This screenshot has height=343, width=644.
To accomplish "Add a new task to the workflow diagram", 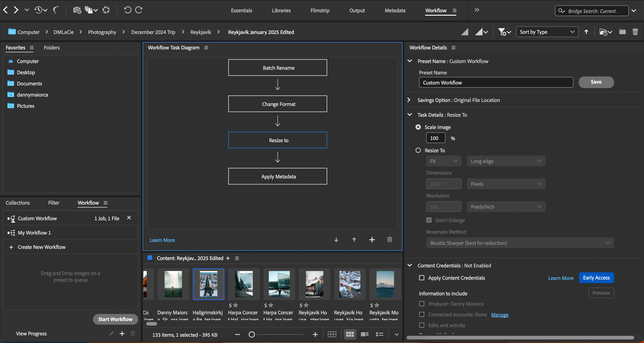I will click(372, 239).
